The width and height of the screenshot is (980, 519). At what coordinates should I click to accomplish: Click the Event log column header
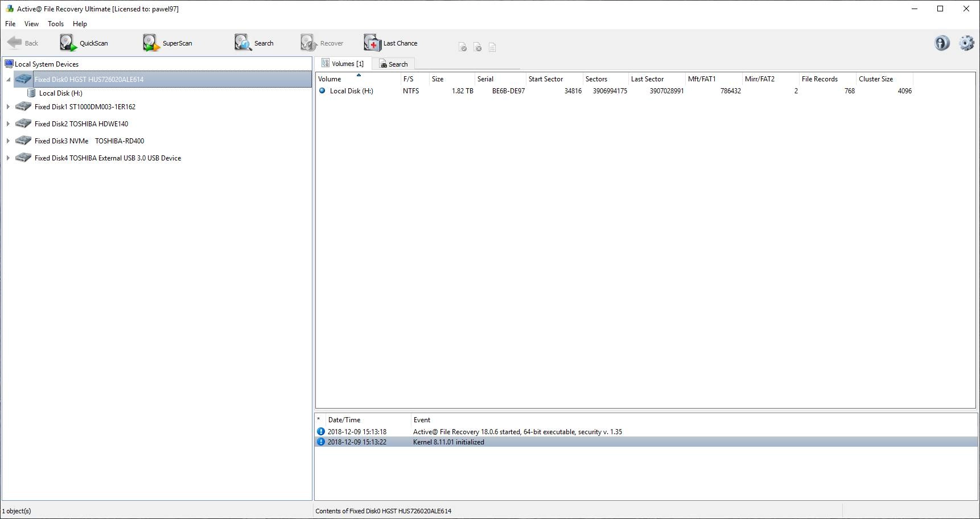[x=694, y=420]
